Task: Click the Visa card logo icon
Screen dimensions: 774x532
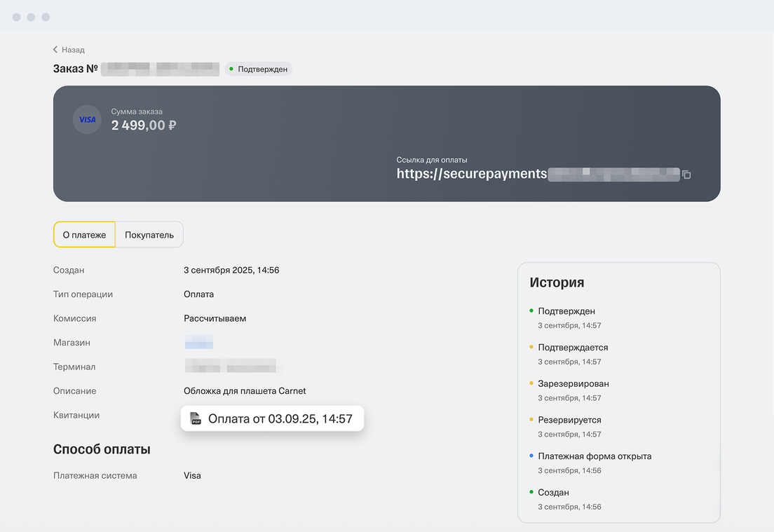Action: coord(87,120)
